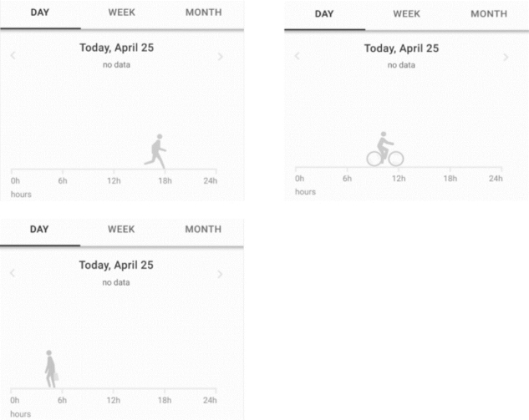Click the Today, April 25 heading in walking panel
Viewport: 529px width, 420px height.
click(116, 265)
